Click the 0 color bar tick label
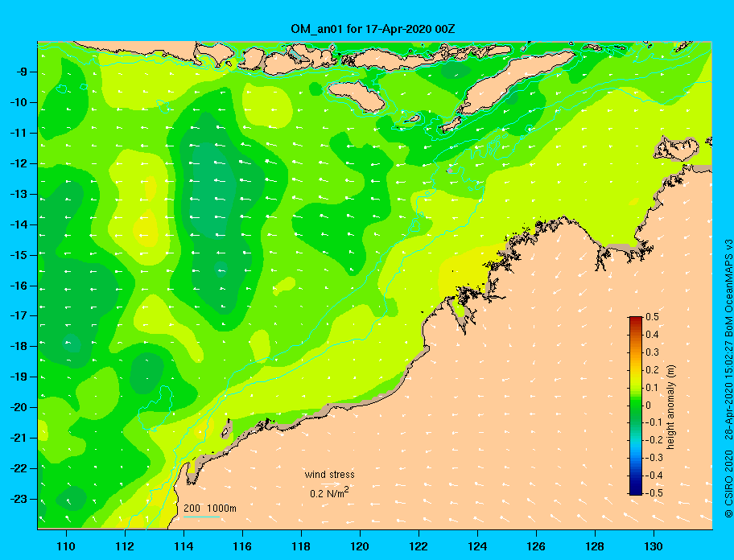 coord(649,406)
